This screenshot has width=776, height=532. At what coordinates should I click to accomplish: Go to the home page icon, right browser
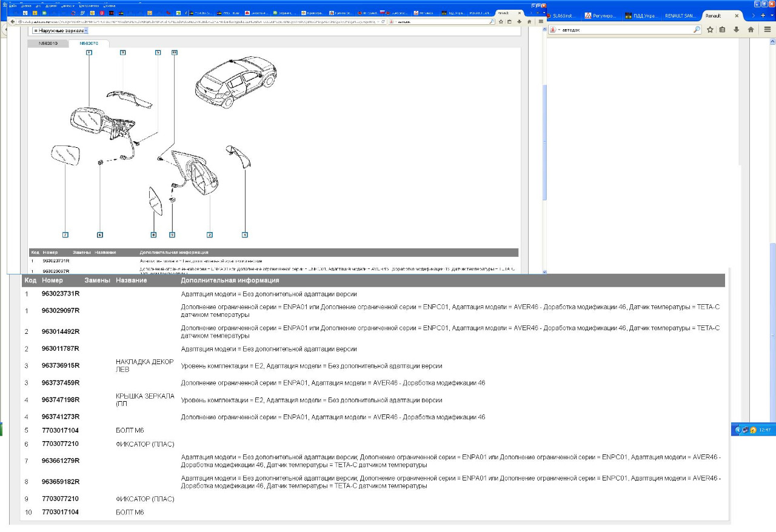click(x=751, y=29)
